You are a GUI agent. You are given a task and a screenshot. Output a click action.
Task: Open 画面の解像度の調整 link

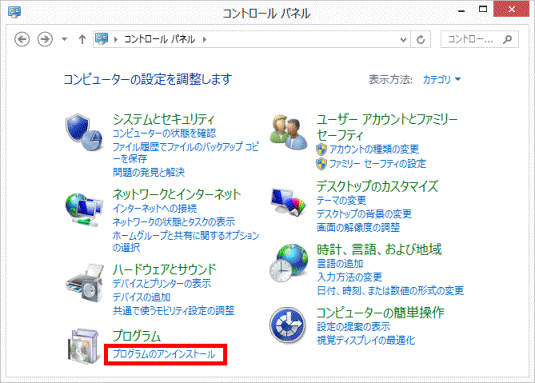coord(358,227)
